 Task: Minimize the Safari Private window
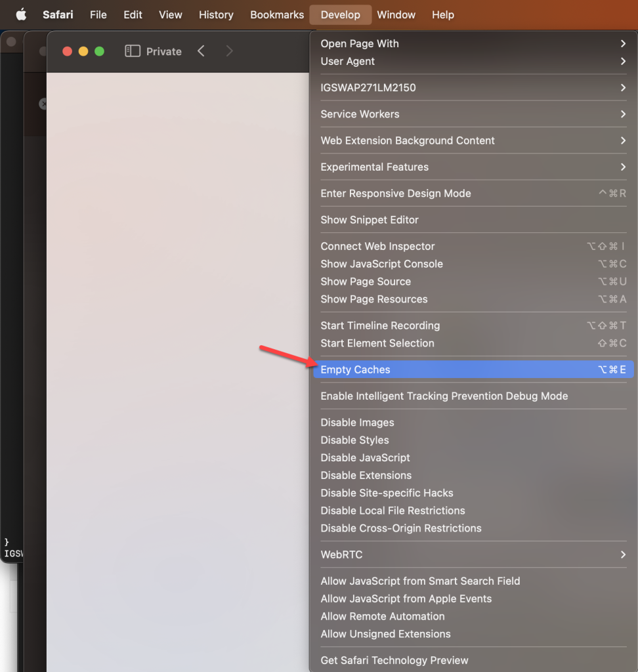(x=83, y=51)
